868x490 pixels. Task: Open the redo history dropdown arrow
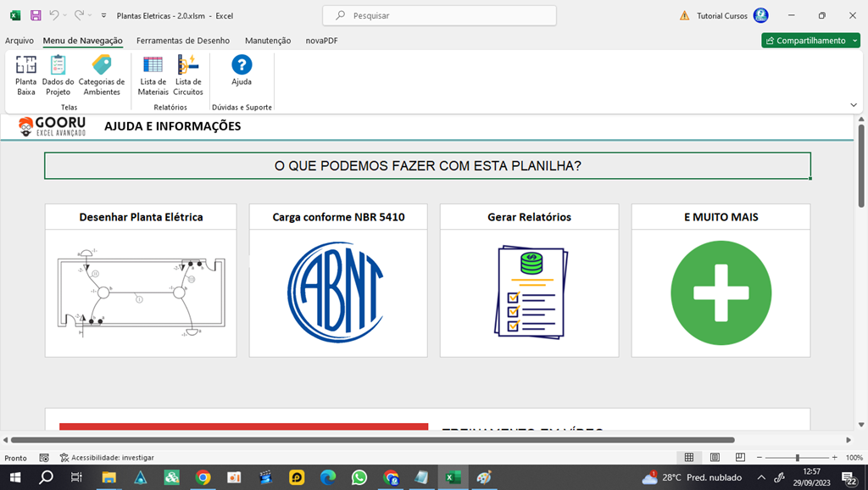(x=90, y=15)
